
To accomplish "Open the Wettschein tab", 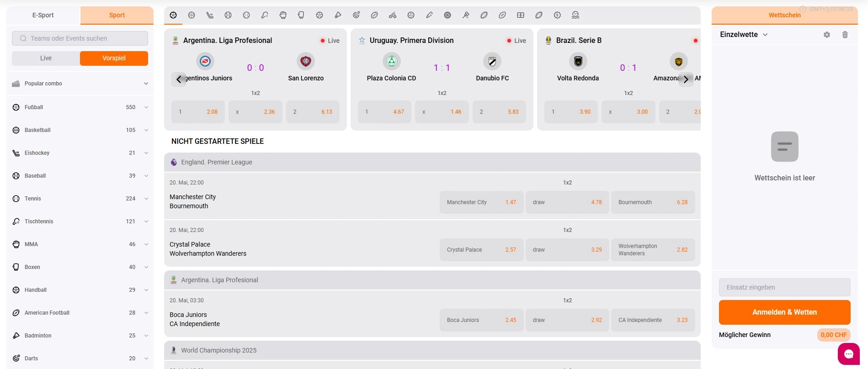I will [784, 15].
